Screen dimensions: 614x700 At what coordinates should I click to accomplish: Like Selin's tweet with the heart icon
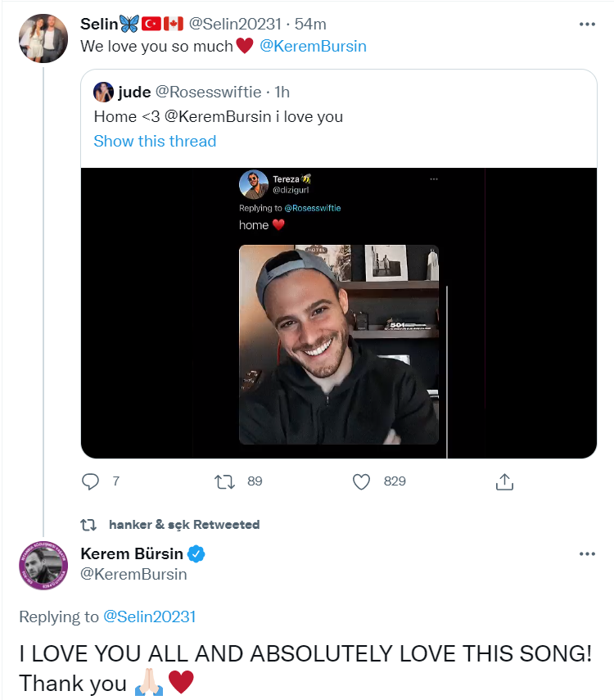(362, 481)
